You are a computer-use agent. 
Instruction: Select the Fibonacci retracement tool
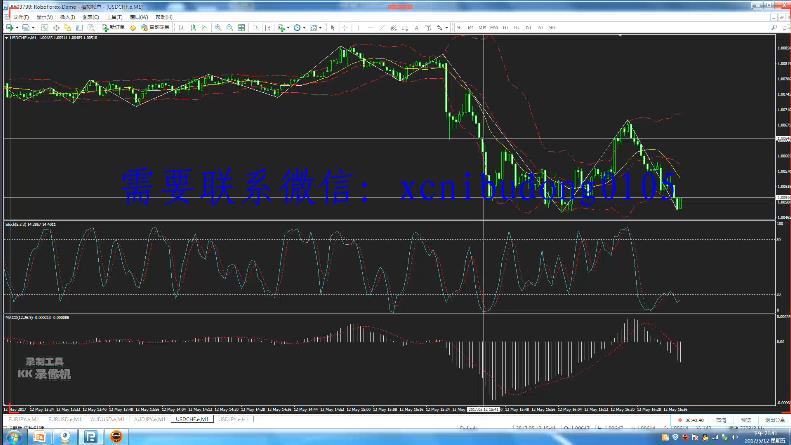click(x=405, y=28)
